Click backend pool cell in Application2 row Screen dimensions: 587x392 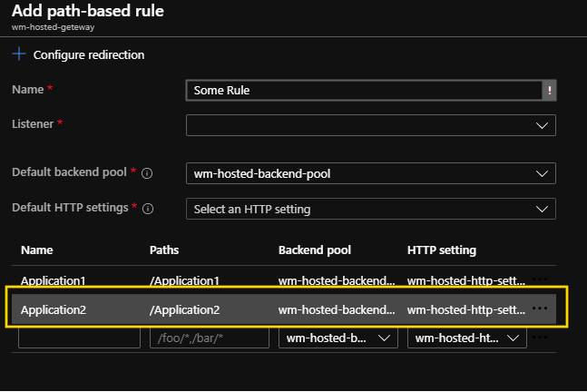click(337, 310)
